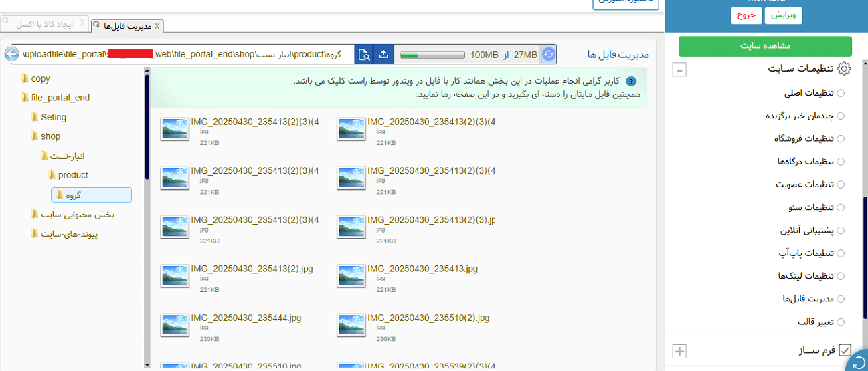Refresh storage usage with the circular arrows icon
This screenshot has height=371, width=868.
(x=549, y=54)
